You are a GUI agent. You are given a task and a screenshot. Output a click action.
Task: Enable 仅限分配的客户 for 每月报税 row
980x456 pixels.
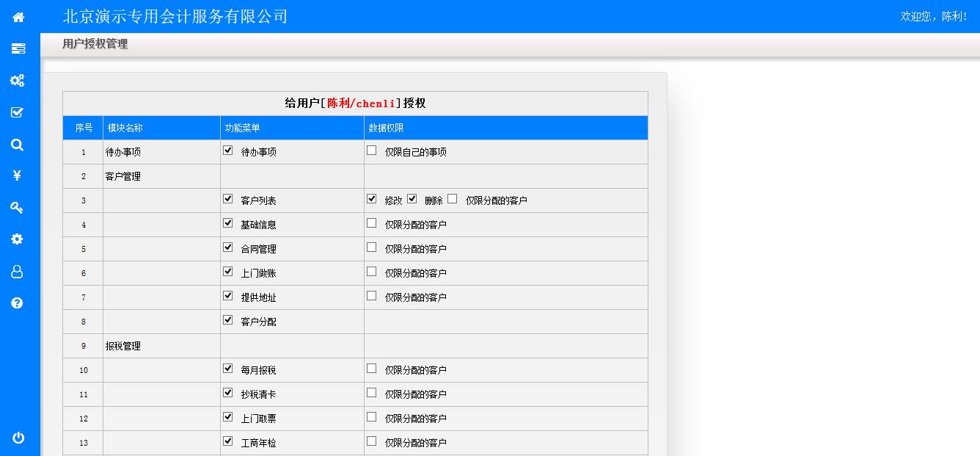tap(372, 369)
